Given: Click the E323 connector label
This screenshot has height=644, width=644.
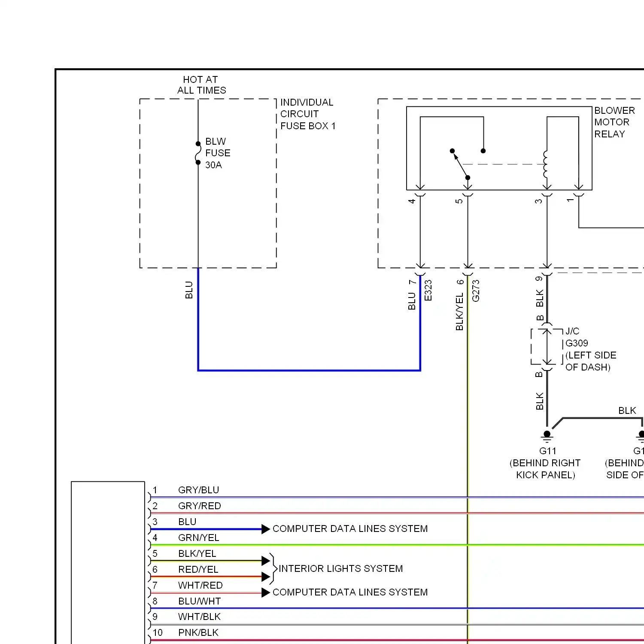Looking at the screenshot, I should click(428, 291).
